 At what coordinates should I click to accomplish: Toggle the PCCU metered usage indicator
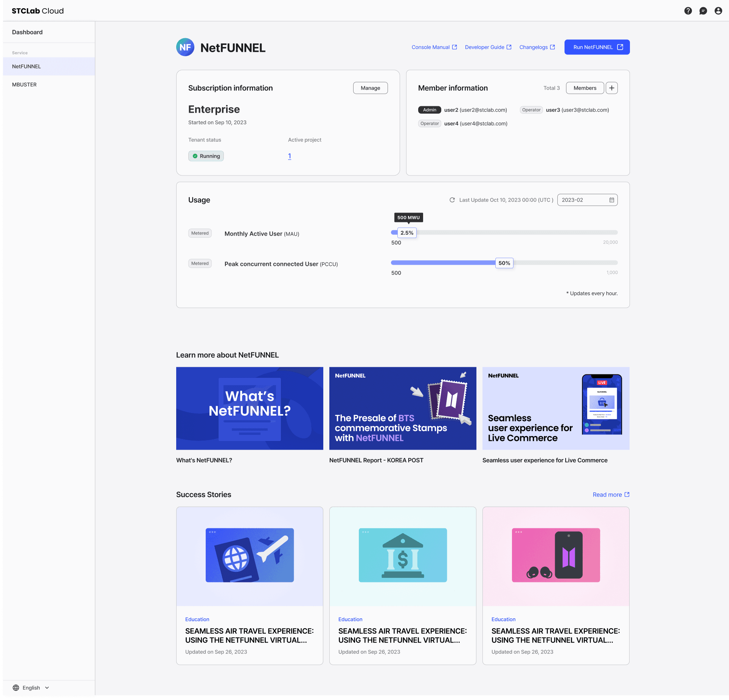[x=199, y=263]
